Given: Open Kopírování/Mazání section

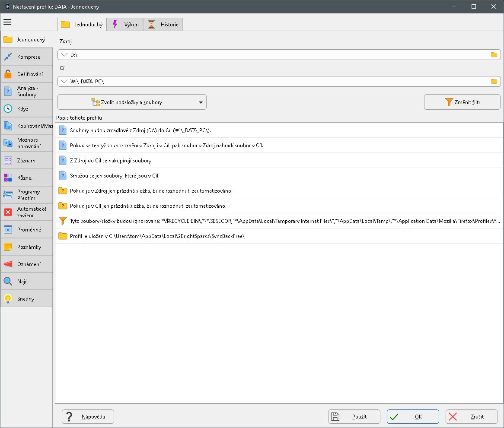Looking at the screenshot, I should click(26, 126).
